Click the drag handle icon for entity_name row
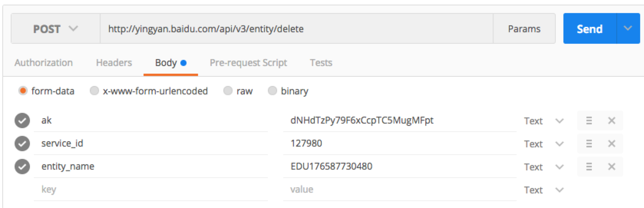This screenshot has height=208, width=644. pos(589,167)
